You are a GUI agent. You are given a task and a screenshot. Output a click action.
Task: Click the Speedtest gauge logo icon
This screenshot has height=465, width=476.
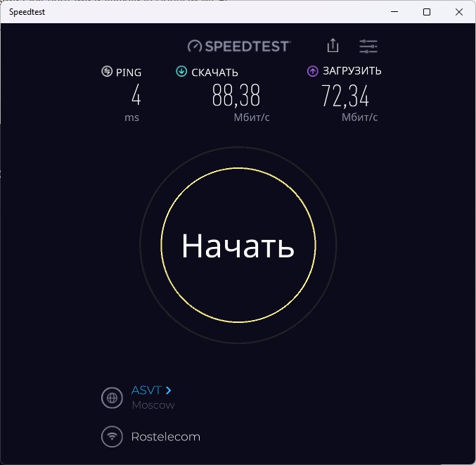click(194, 46)
